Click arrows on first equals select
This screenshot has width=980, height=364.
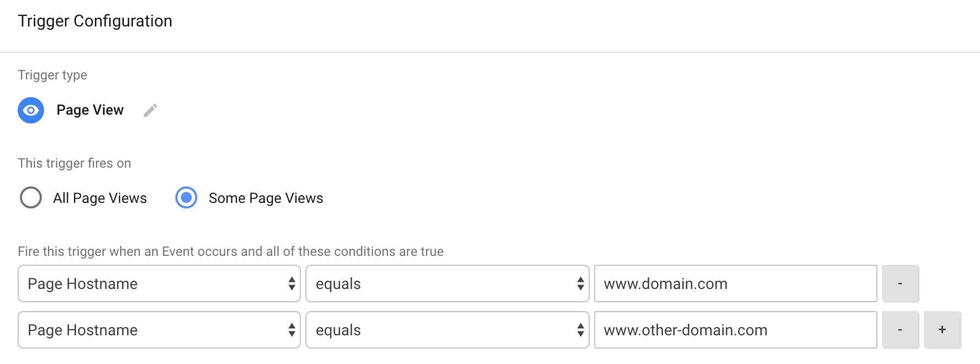580,283
